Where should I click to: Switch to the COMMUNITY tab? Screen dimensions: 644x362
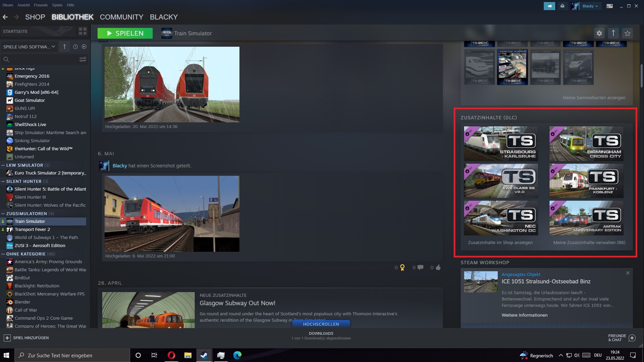coord(121,17)
